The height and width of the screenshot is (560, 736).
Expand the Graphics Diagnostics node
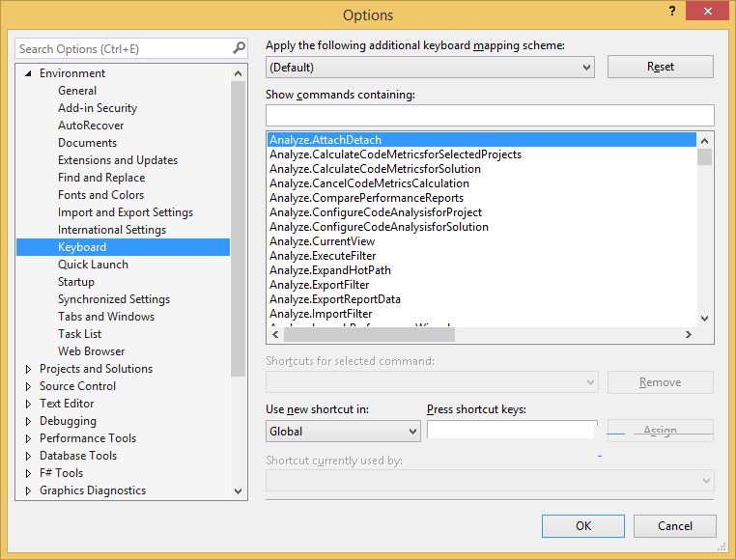pos(28,490)
